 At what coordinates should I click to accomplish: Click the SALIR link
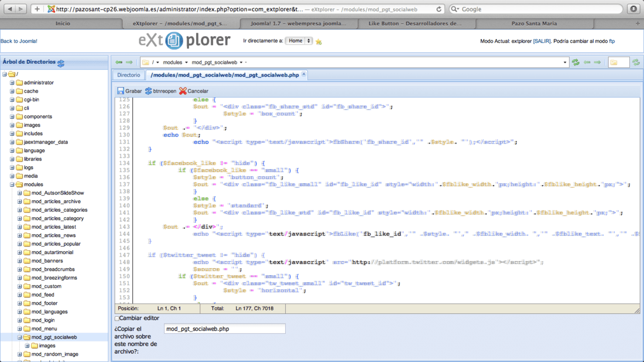point(542,41)
